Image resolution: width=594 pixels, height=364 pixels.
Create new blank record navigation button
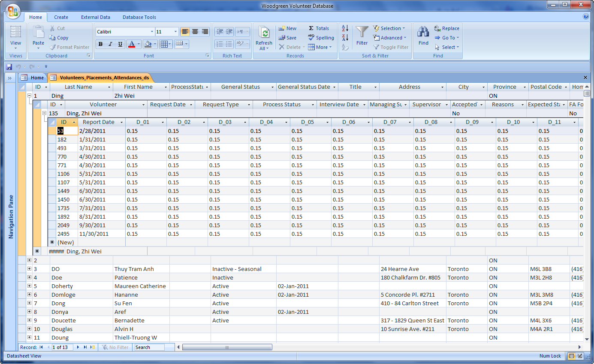[x=93, y=347]
